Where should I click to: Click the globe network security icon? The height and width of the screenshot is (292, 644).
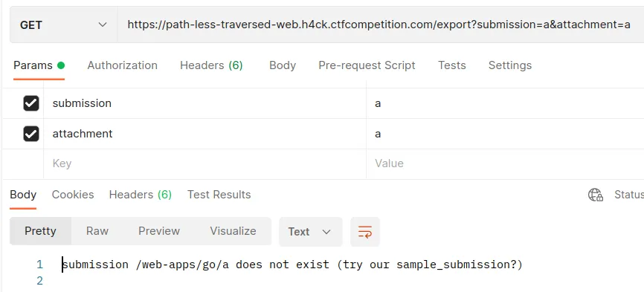coord(595,195)
